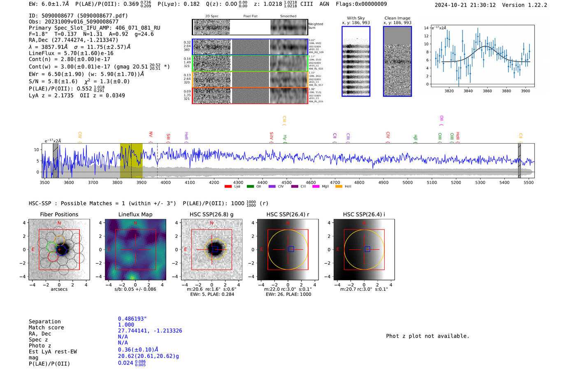Click the AGN classification label in header
The width and height of the screenshot is (576, 392).
point(324,4)
